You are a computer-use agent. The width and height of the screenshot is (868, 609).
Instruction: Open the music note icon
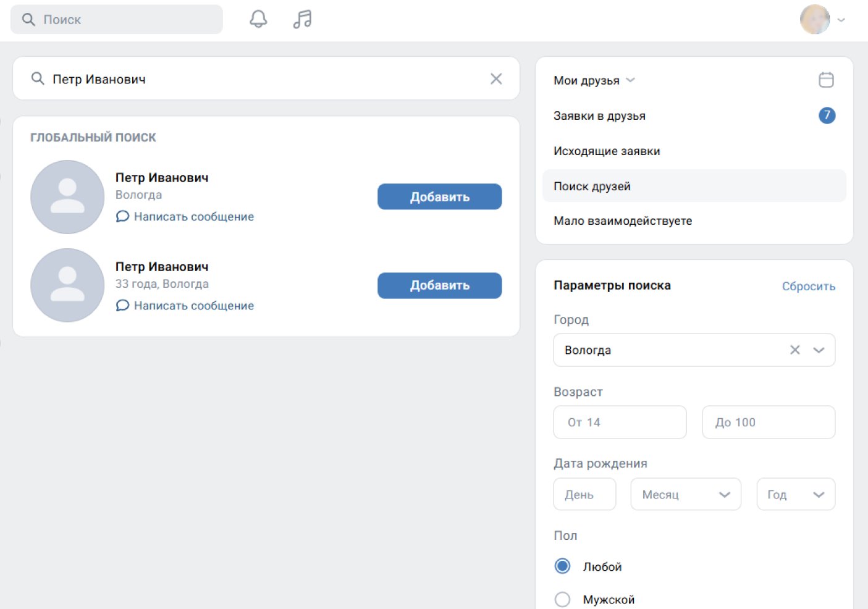click(302, 19)
